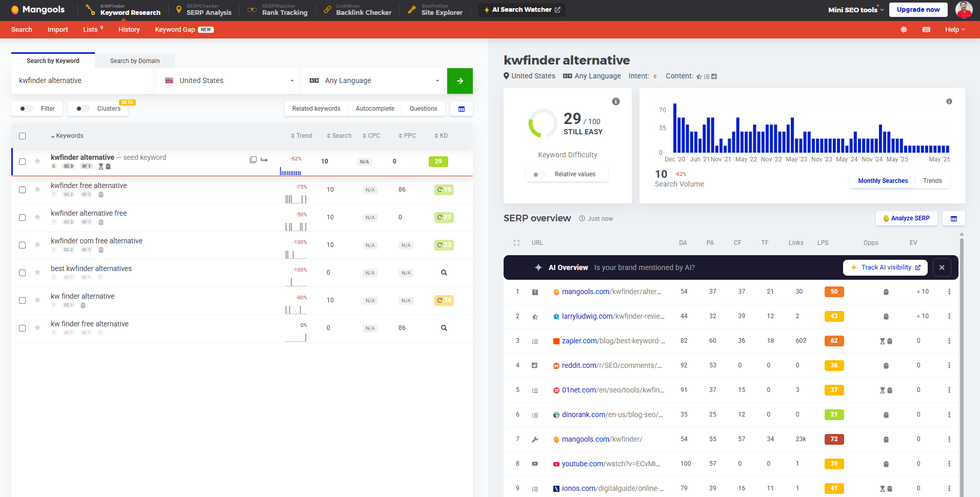
Task: Sort by the KD column
Action: tap(441, 136)
